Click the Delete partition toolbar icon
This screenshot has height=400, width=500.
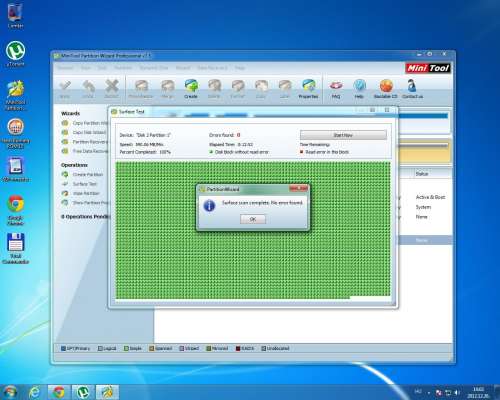(214, 88)
